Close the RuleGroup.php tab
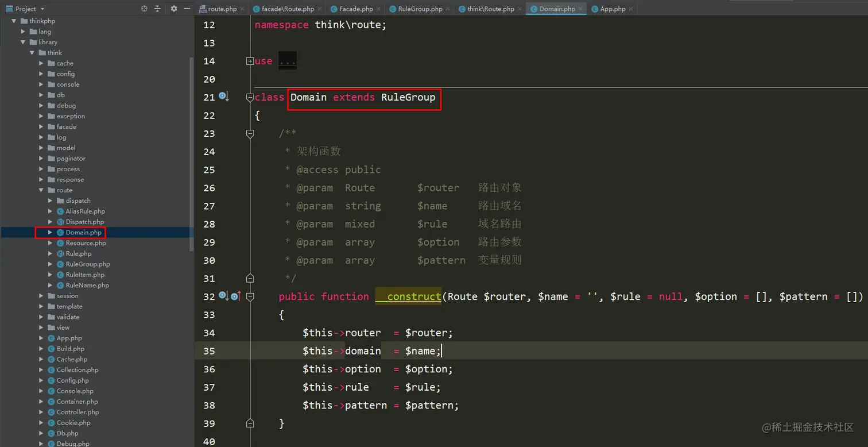Screen dimensions: 868x447 point(448,9)
